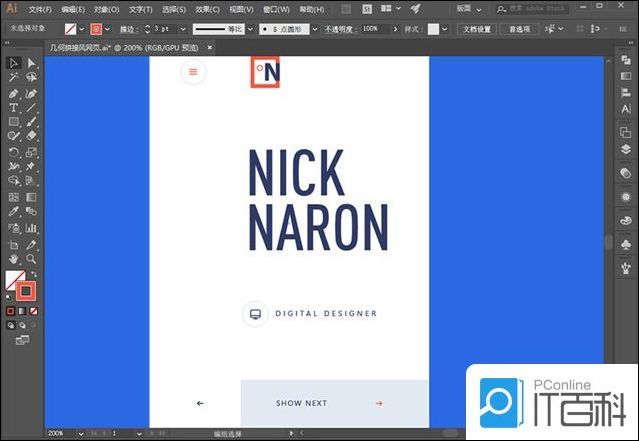Image resolution: width=639 pixels, height=441 pixels.
Task: Select the Selection tool arrow
Action: point(14,63)
